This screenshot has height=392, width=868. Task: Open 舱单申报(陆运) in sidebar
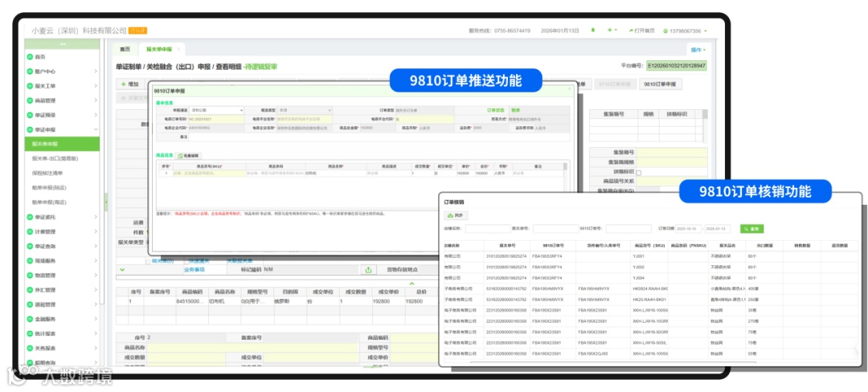(49, 188)
